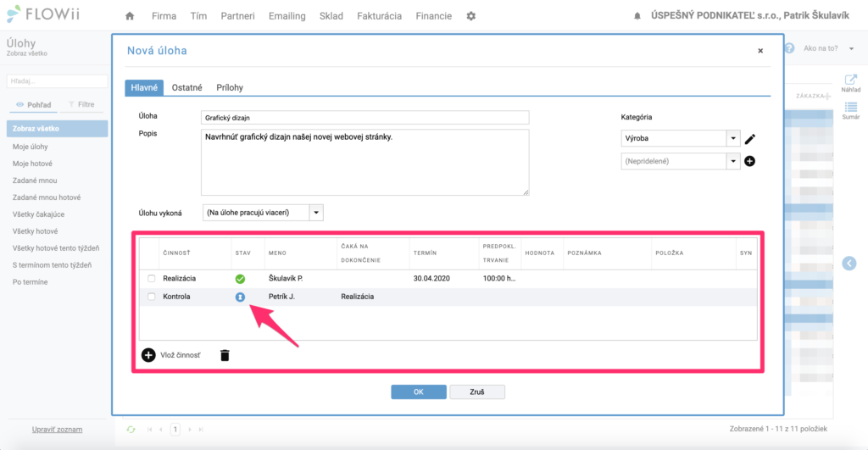Select the Pohľad view tab
The image size is (868, 450).
pos(34,104)
